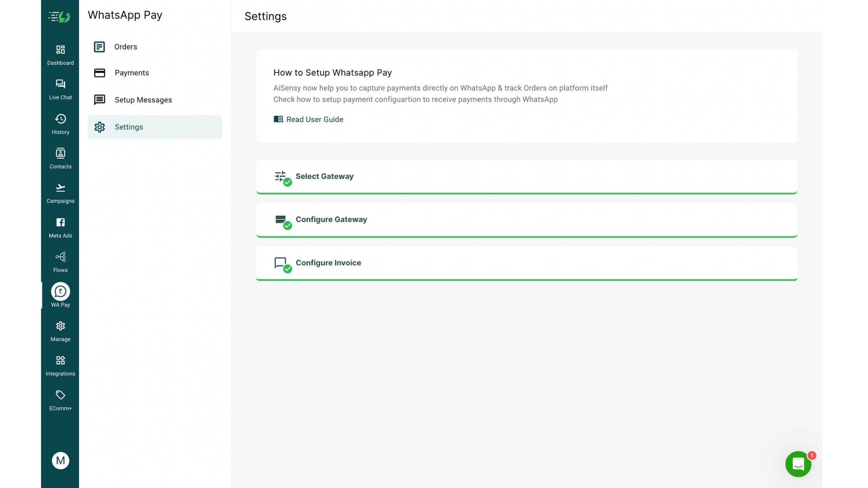Open Setup Messages menu item
The width and height of the screenshot is (868, 488).
143,100
